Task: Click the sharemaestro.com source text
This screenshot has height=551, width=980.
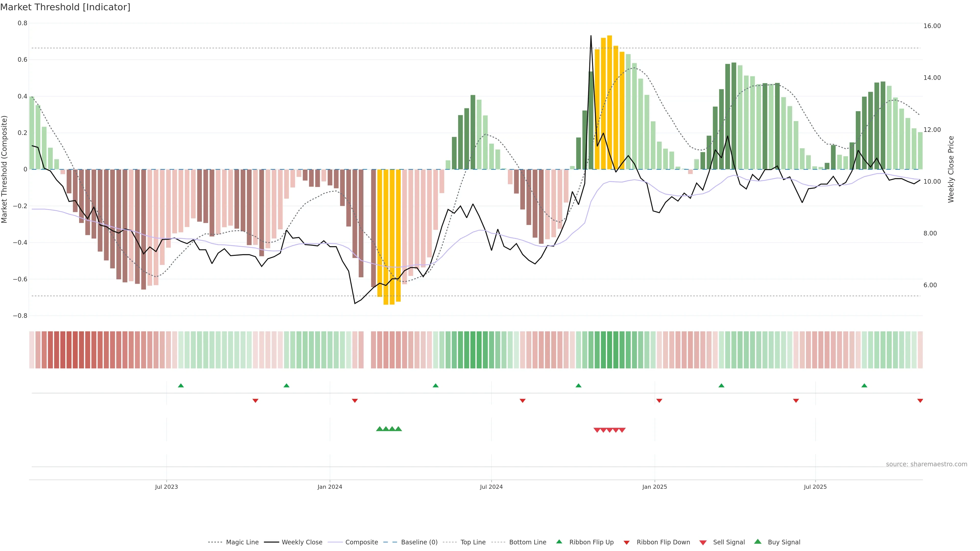Action: 926,464
